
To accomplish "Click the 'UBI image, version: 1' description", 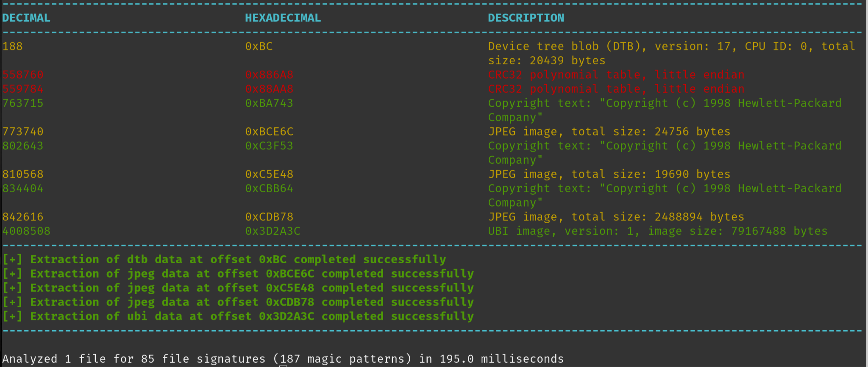I will pos(658,231).
